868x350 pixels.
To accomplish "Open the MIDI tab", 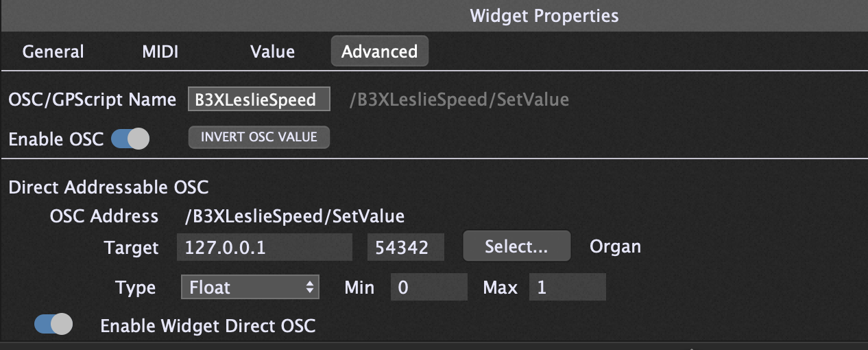I will click(160, 51).
